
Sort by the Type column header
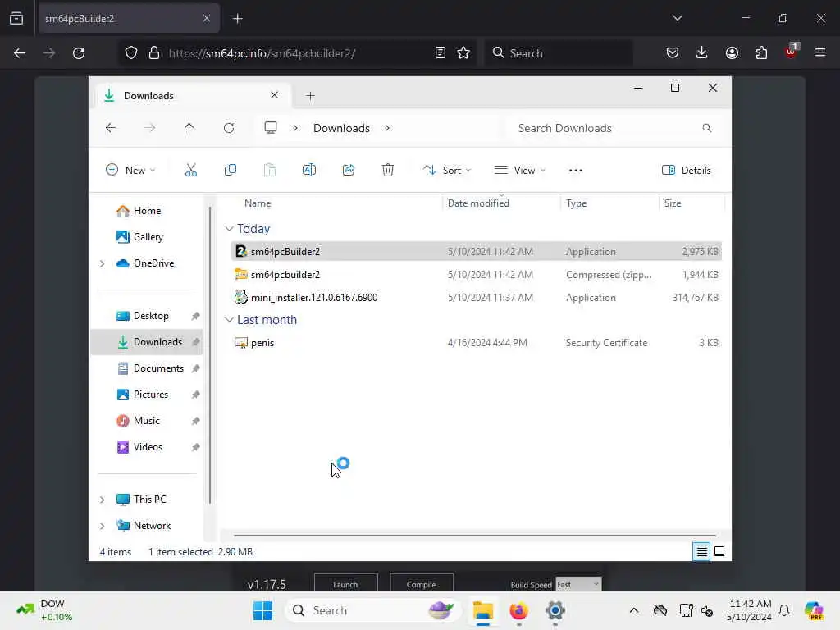click(576, 203)
